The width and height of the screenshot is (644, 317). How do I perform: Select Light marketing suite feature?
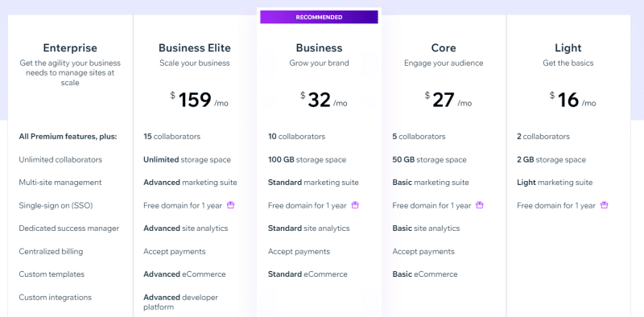click(x=555, y=183)
